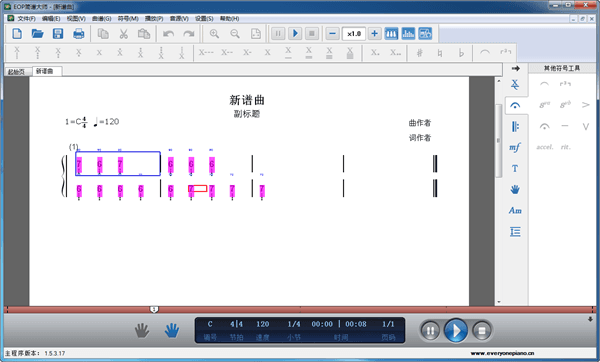Choose the mf dynamics tool in sidebar
Image resolution: width=600 pixels, height=362 pixels.
click(x=515, y=147)
